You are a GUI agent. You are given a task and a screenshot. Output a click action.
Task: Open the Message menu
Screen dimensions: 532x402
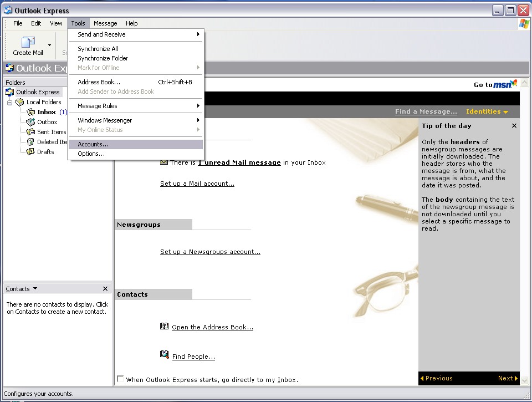coord(105,23)
